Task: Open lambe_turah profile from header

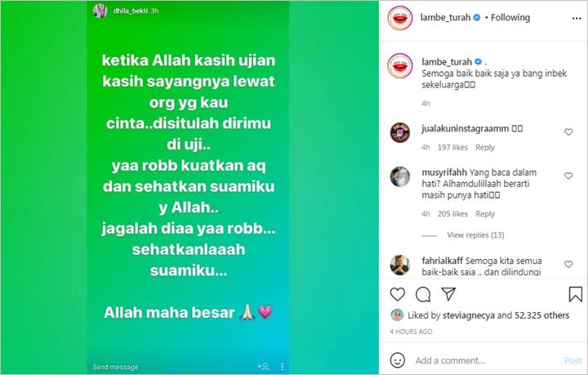Action: (x=445, y=18)
